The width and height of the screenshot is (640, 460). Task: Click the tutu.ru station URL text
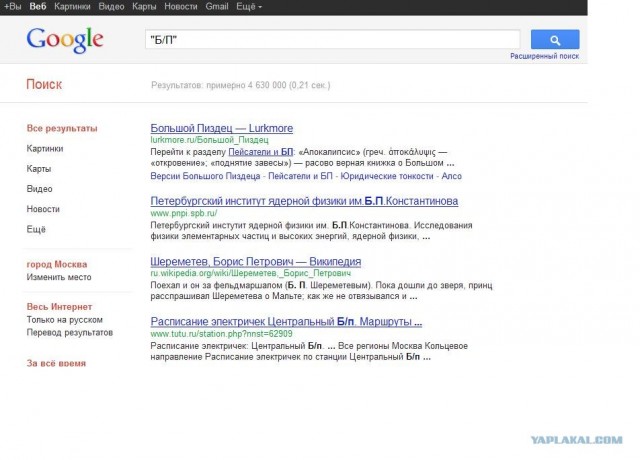point(221,333)
